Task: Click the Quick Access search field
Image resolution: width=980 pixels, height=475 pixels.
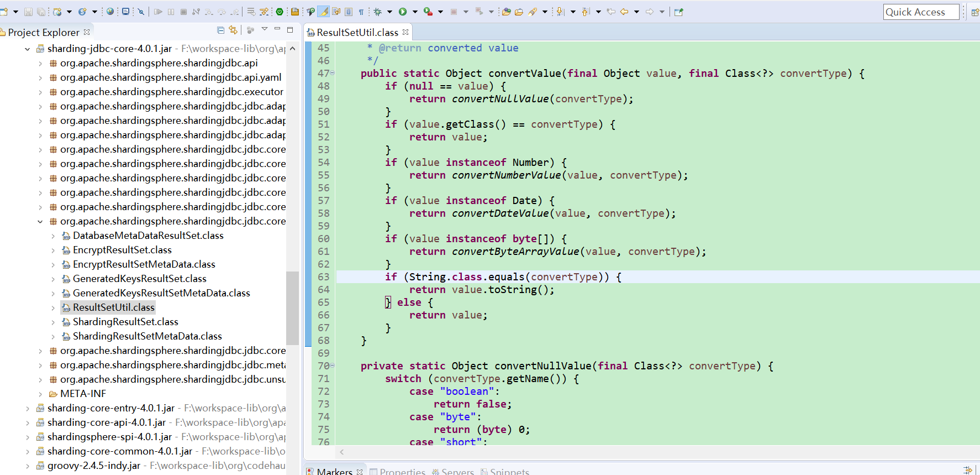Action: click(x=920, y=12)
